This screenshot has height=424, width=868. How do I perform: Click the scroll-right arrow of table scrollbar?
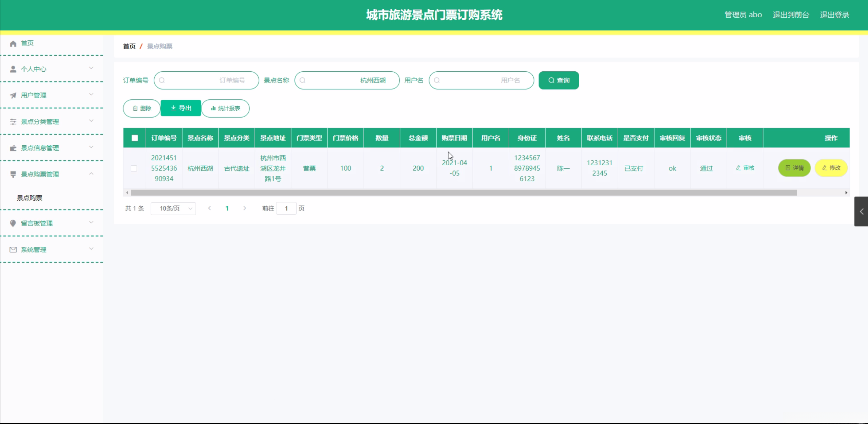[x=846, y=193]
